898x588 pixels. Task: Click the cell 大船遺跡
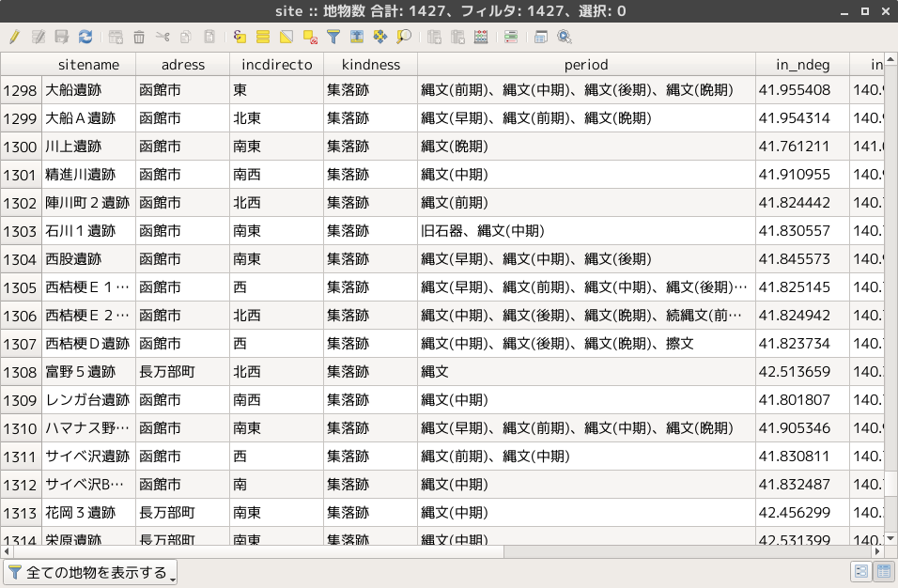pyautogui.click(x=89, y=90)
